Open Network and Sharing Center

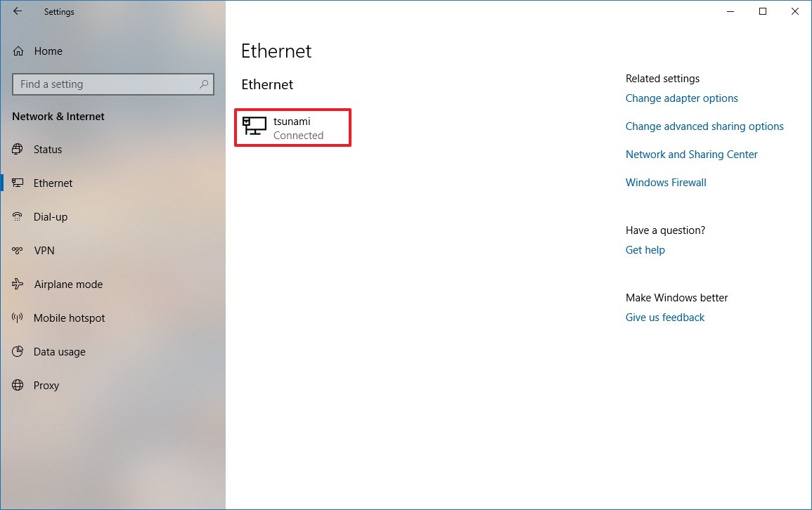point(691,154)
